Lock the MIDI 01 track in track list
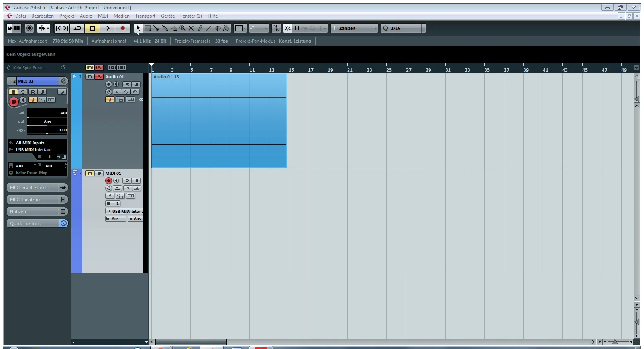 tap(120, 196)
